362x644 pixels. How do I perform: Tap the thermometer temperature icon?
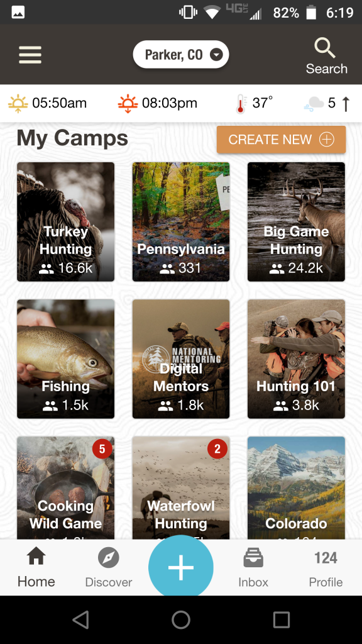tap(241, 104)
